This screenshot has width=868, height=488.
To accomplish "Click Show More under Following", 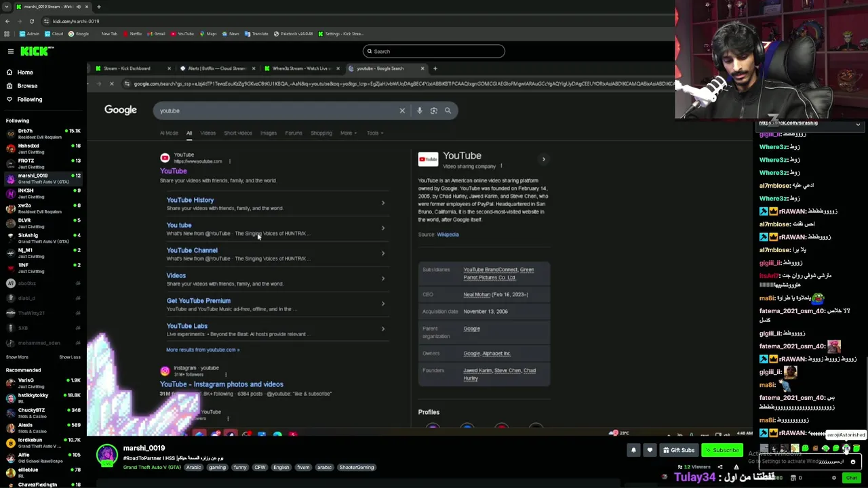I will point(17,357).
